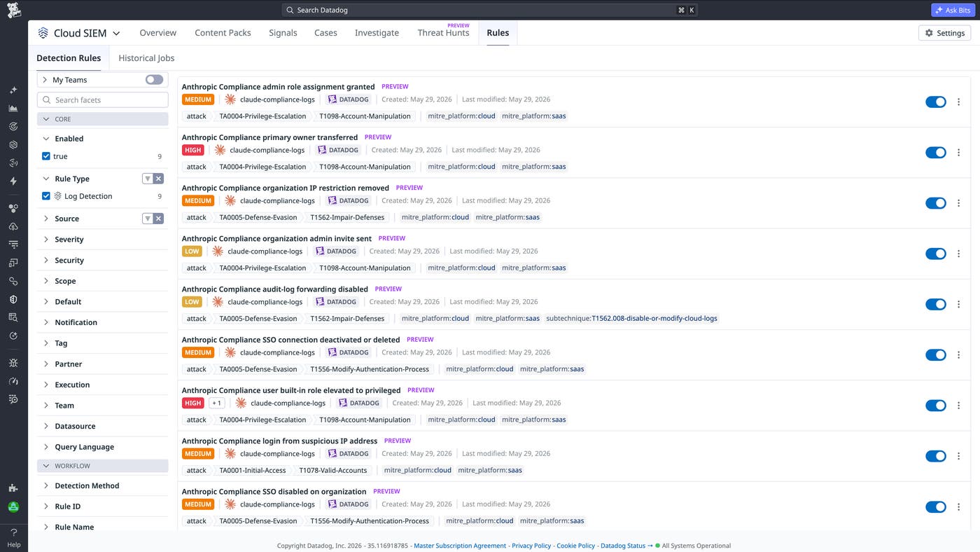Expand the Severity facet
The image size is (980, 552).
point(46,240)
